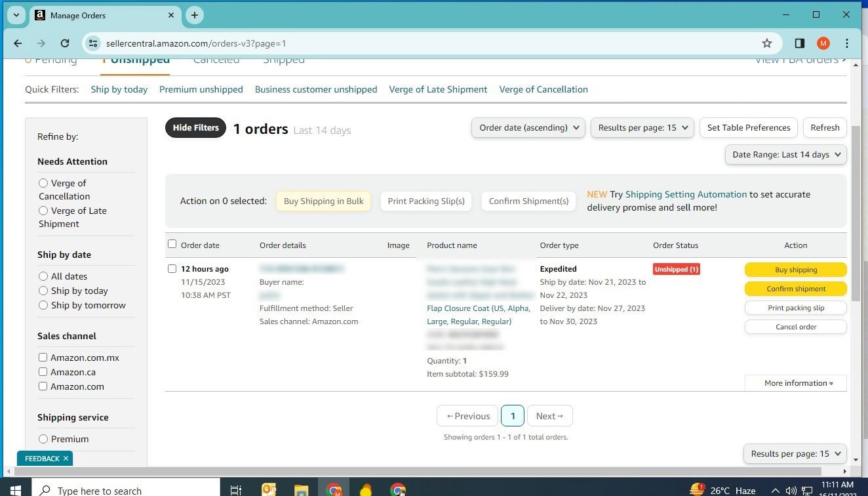Open the tab search chevron

[16, 15]
